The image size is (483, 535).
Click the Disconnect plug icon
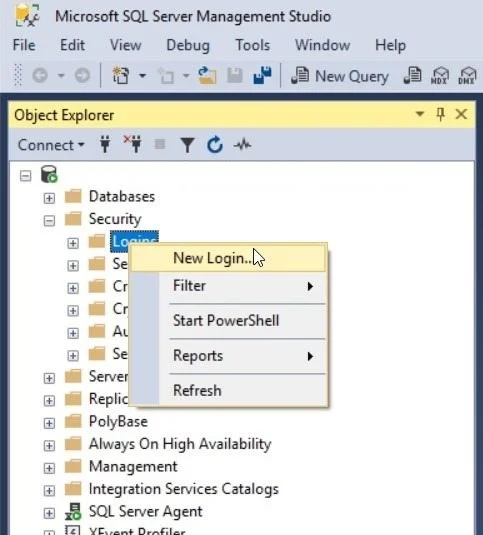(133, 145)
